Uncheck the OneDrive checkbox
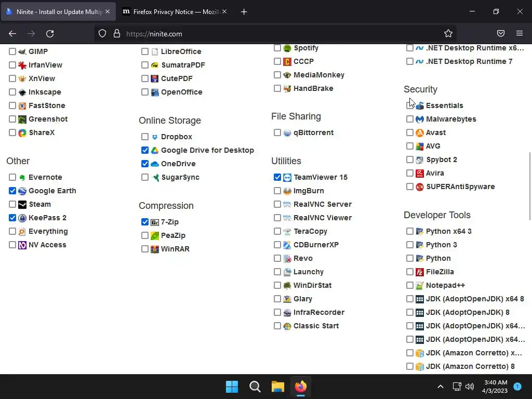The width and height of the screenshot is (532, 399). tap(145, 164)
